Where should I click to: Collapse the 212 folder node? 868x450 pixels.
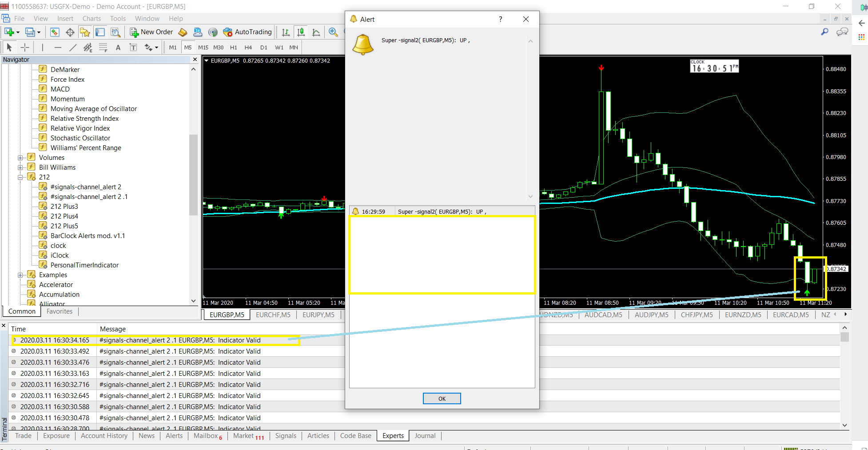click(20, 177)
